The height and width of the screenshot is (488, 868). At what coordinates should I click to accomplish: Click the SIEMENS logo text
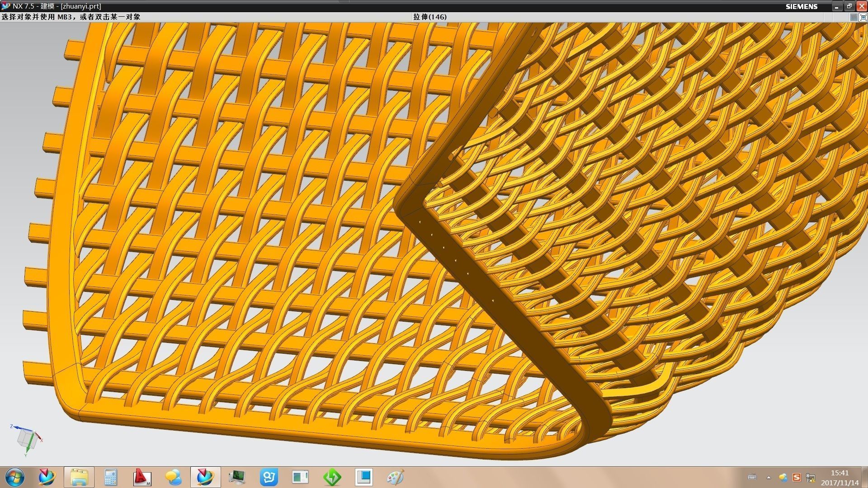click(x=802, y=6)
